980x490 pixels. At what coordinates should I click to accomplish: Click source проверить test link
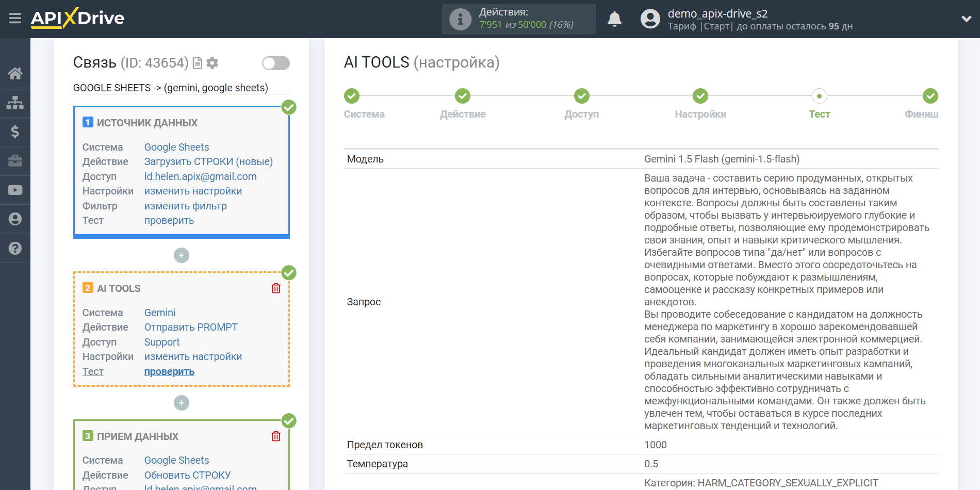(x=169, y=220)
